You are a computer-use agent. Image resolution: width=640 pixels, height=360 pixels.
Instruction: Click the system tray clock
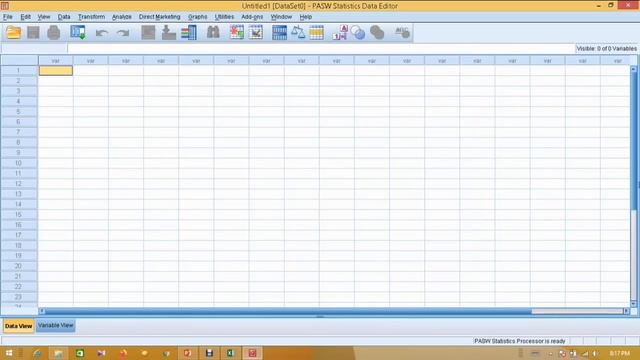point(620,353)
